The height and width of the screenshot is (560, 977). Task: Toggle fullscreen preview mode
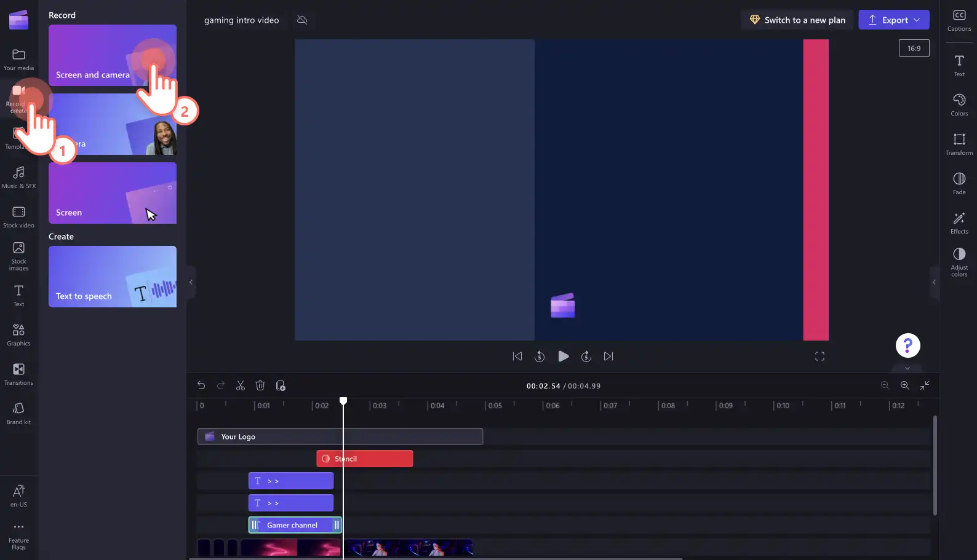tap(819, 357)
